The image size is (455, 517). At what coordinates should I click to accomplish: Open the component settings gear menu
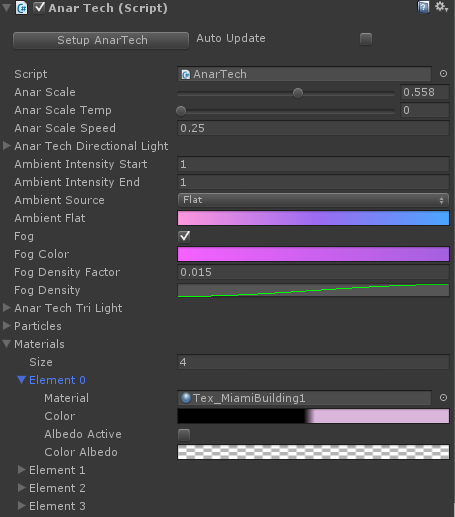click(x=441, y=7)
